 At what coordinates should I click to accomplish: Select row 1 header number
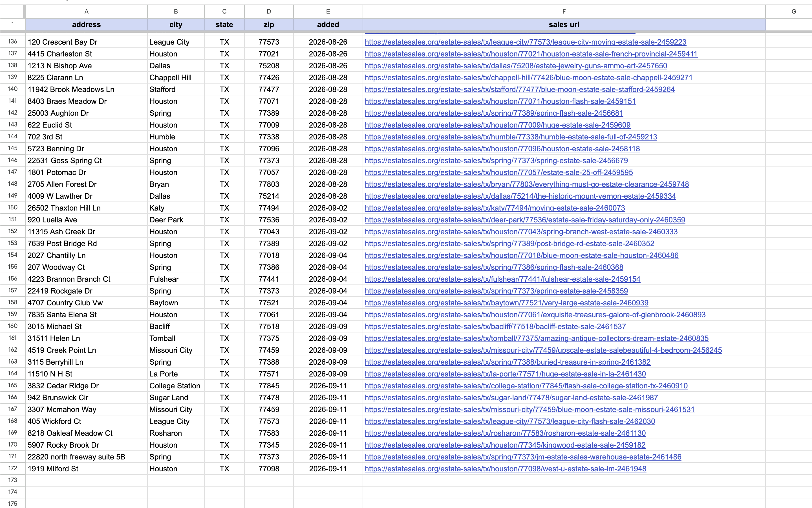[x=13, y=24]
